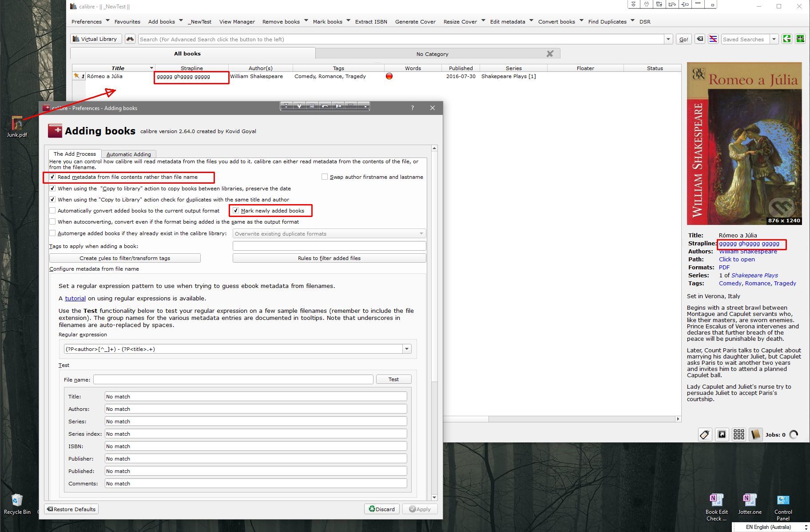Screen dimensions: 810x532
Task: Click the help question mark in Preferences dialog
Action: pyautogui.click(x=413, y=108)
